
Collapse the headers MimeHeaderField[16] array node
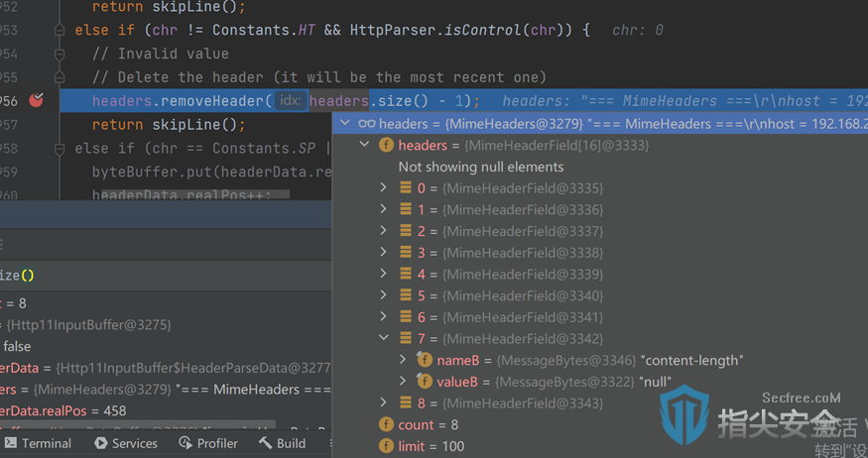pyautogui.click(x=364, y=145)
